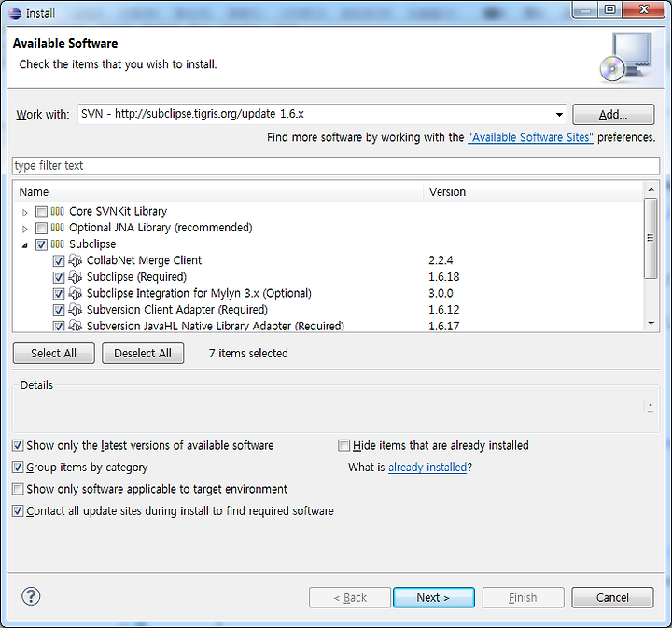Viewport: 672px width, 628px height.
Task: Uncheck the Subclipse category checkbox
Action: (x=42, y=244)
